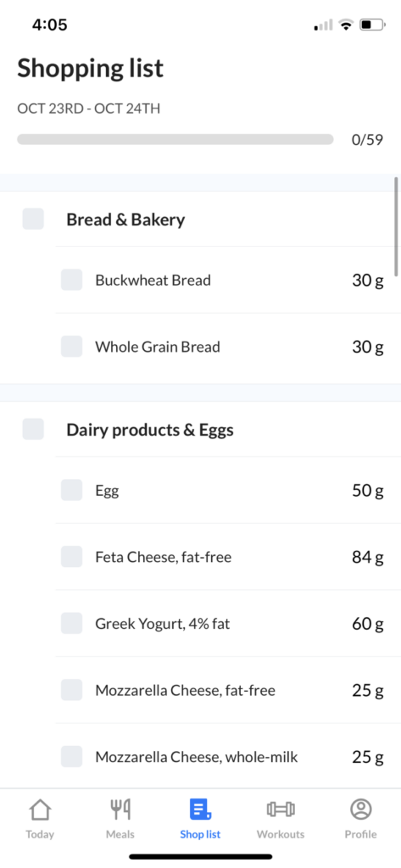The image size is (401, 868).
Task: Open the Workouts dumbbell icon
Action: pos(281,810)
